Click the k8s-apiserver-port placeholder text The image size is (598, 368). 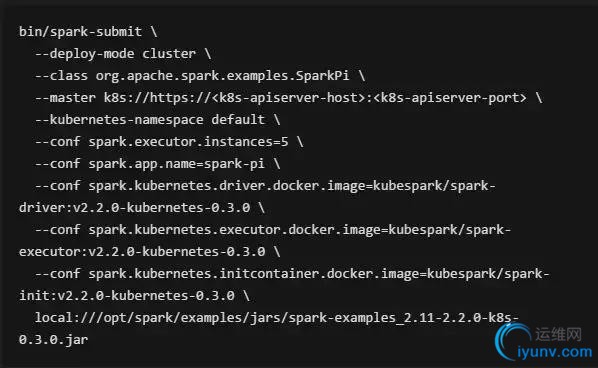coord(450,98)
